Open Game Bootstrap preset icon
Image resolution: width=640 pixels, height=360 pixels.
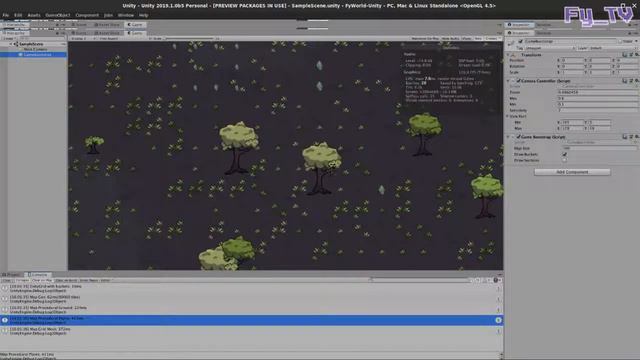pos(631,137)
